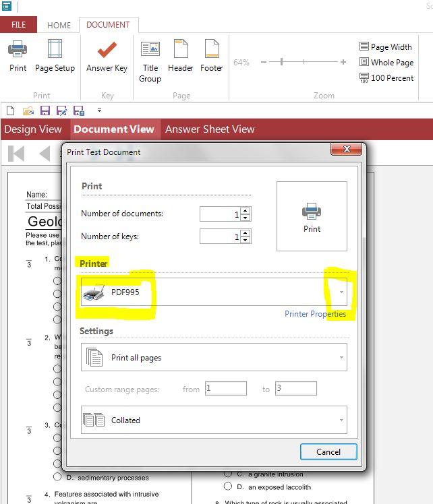Click Save disk icon in quick toolbar

[x=45, y=111]
